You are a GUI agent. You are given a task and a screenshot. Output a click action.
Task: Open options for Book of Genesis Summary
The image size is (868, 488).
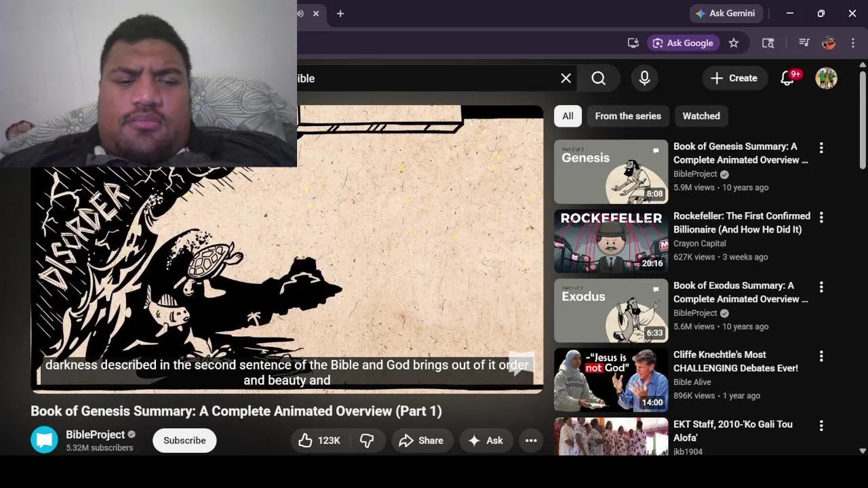(x=821, y=148)
